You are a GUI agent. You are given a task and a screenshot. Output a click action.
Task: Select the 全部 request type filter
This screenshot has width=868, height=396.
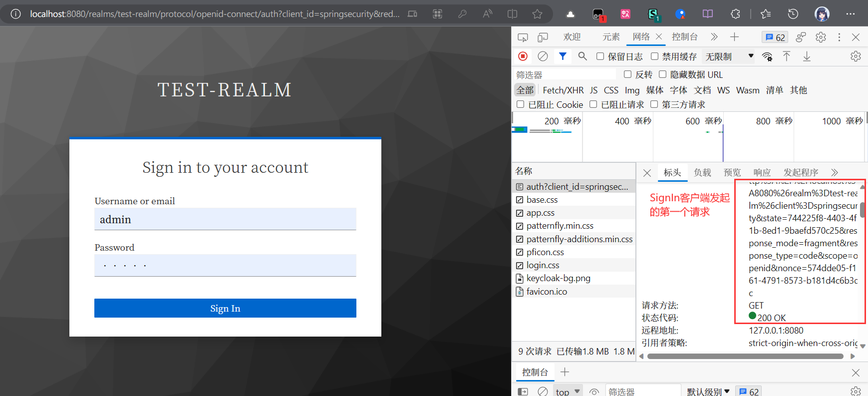[x=525, y=90]
